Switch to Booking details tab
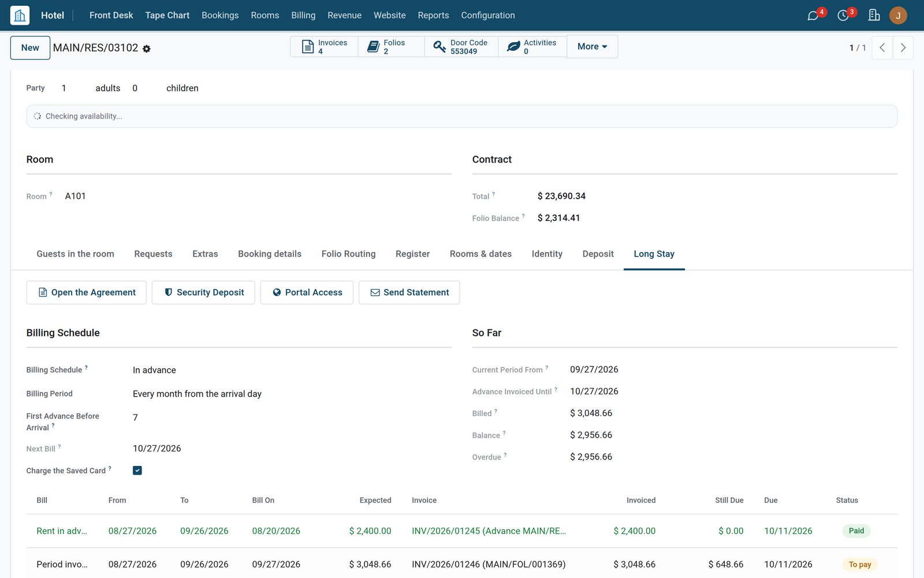924x578 pixels. [270, 254]
